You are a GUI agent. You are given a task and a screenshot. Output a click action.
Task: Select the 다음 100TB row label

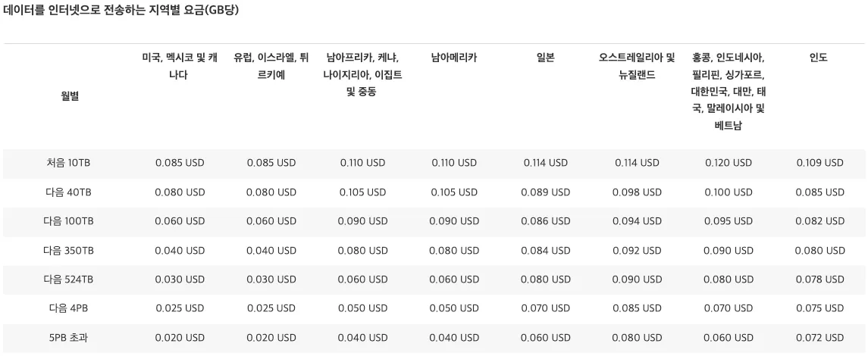tap(68, 221)
